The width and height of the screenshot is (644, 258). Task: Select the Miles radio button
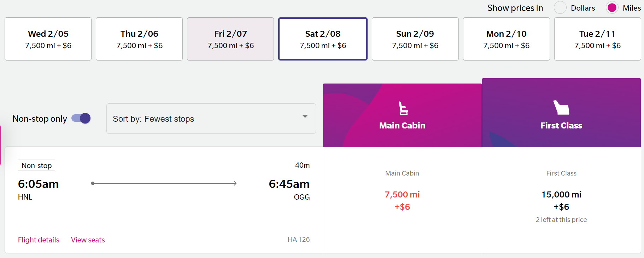(x=612, y=7)
